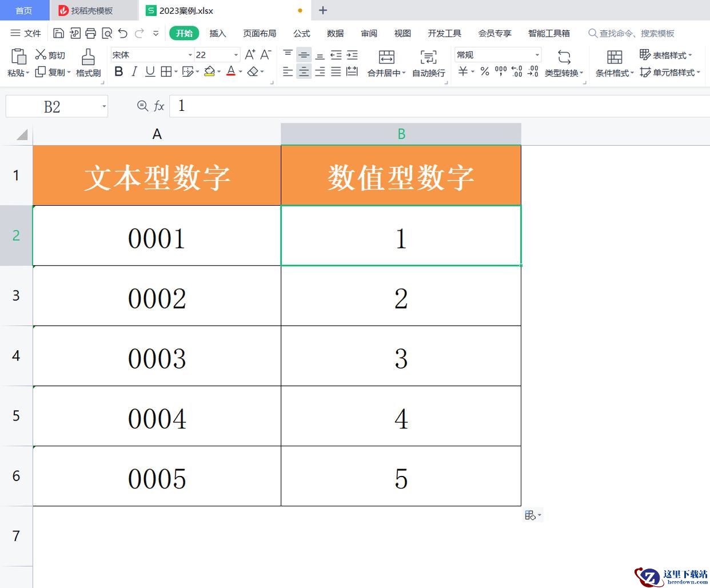Click the select-all corner triangle
This screenshot has height=588, width=710.
click(x=22, y=135)
